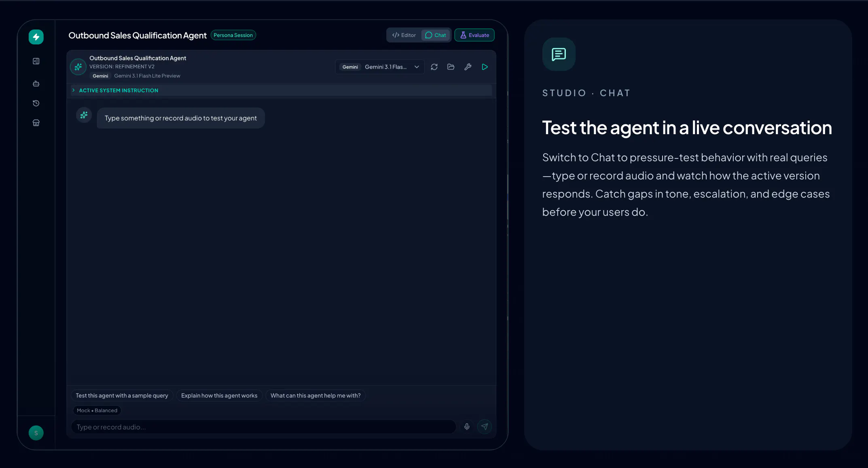Open the agents robot icon in sidebar
The height and width of the screenshot is (468, 868).
point(36,84)
